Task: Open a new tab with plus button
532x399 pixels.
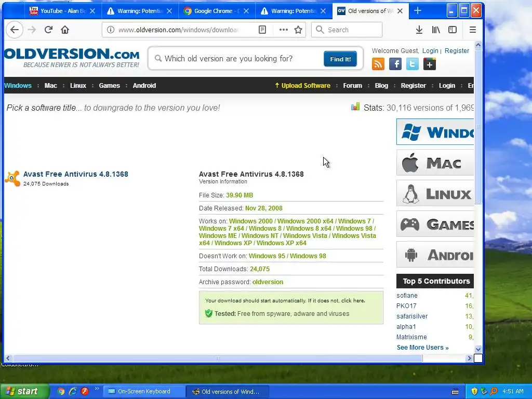Action: [x=418, y=11]
